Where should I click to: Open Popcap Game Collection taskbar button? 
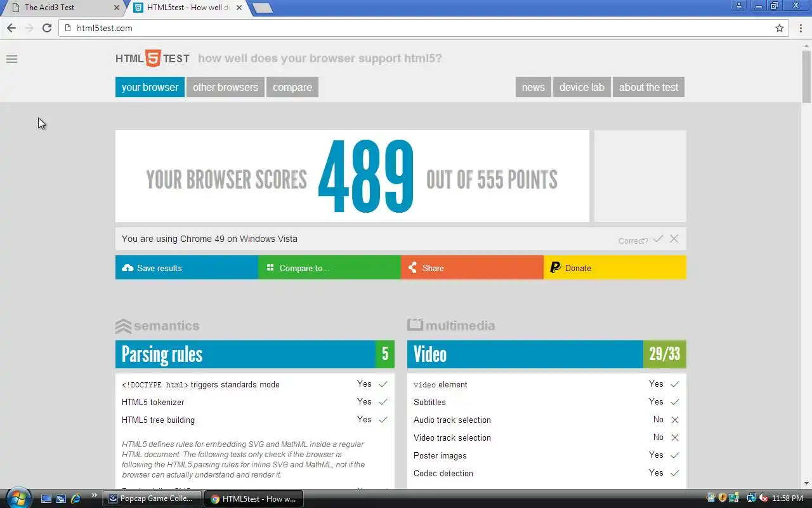(152, 498)
